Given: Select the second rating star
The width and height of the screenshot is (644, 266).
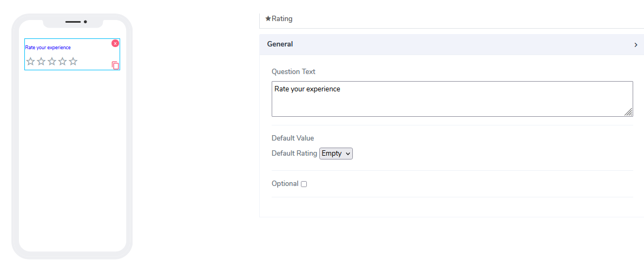Looking at the screenshot, I should [41, 62].
